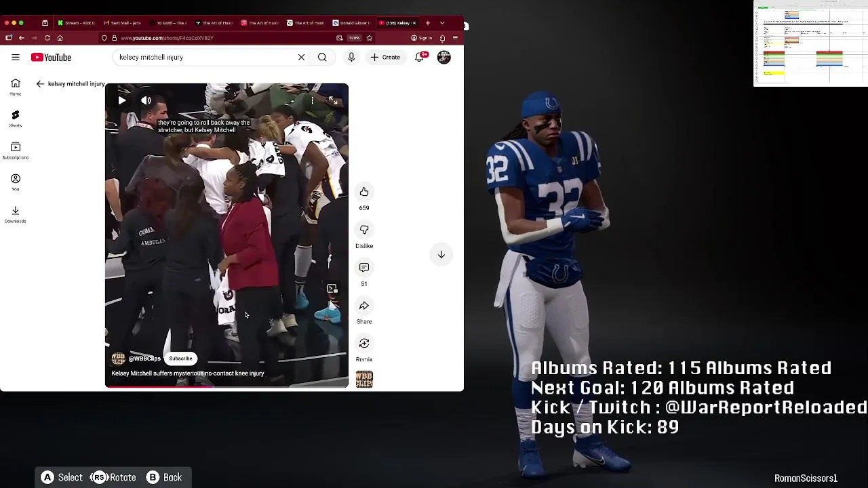
Task: Mute the Shorts video volume
Action: 146,100
